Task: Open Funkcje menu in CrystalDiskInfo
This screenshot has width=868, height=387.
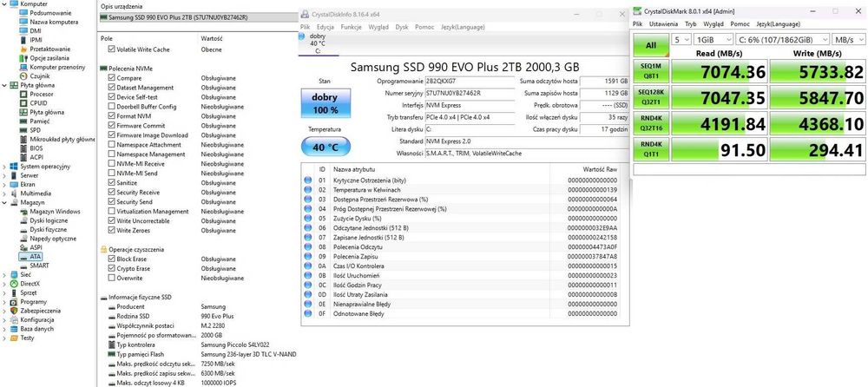Action: click(351, 27)
